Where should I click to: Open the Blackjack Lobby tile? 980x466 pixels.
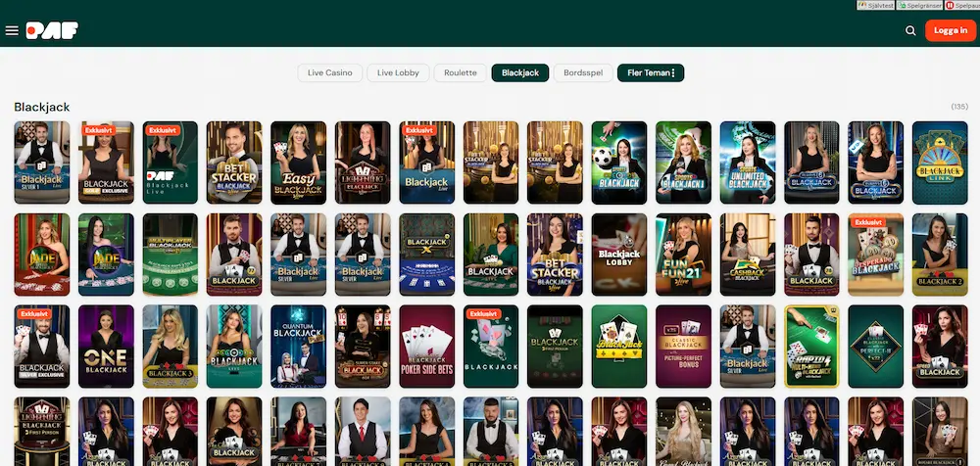(x=619, y=255)
